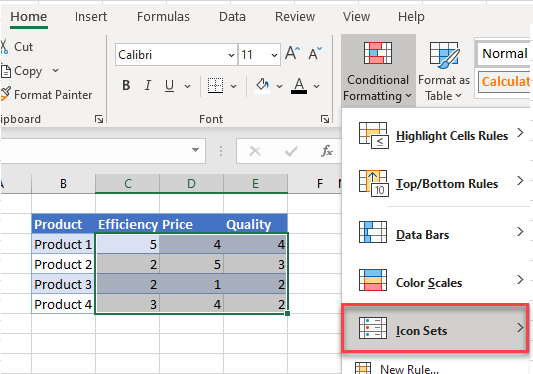Image resolution: width=533 pixels, height=374 pixels.
Task: Click the Format Painter brush icon
Action: coord(5,94)
